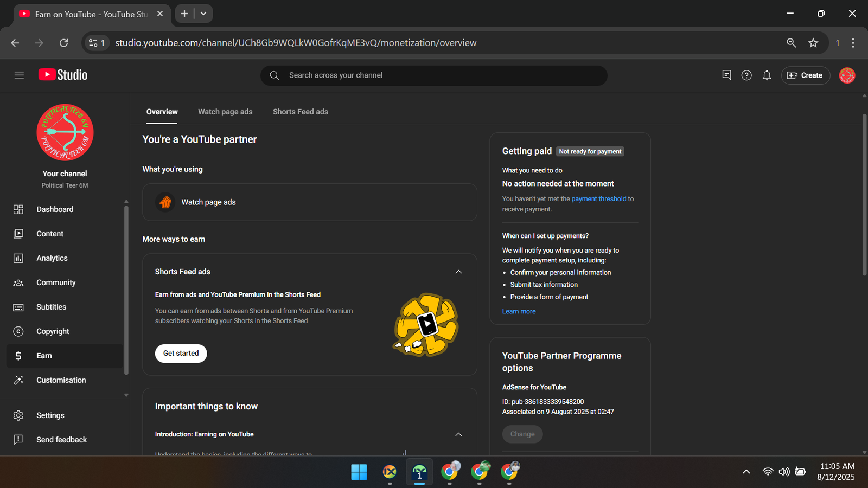Click the Content play-square icon
The width and height of the screenshot is (868, 488).
[18, 234]
